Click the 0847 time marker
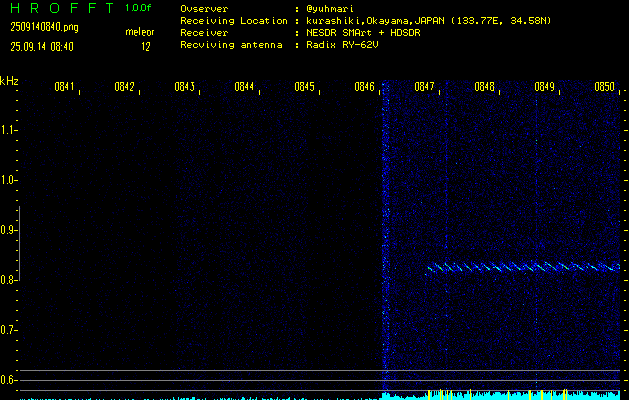Image resolution: width=629 pixels, height=400 pixels. 424,87
